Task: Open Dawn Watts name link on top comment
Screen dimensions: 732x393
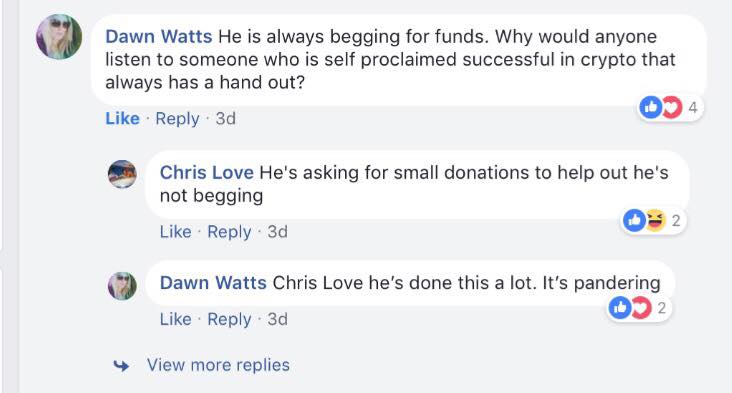Action: (159, 36)
